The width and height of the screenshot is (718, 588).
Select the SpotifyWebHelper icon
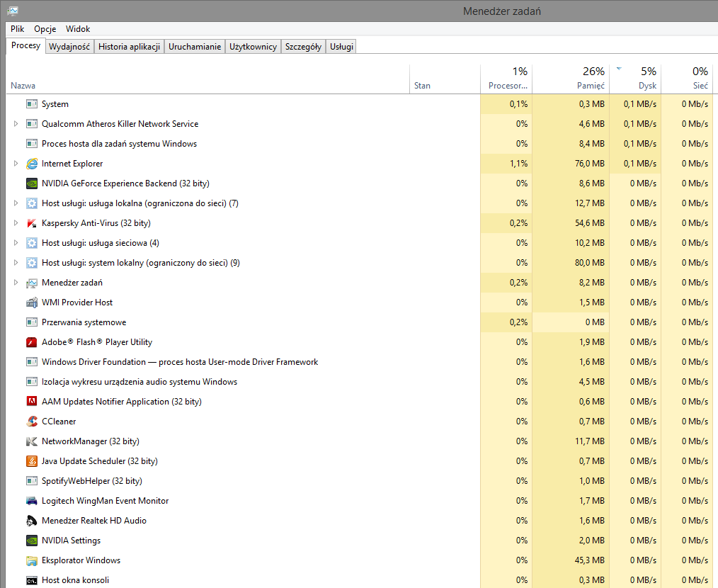32,481
